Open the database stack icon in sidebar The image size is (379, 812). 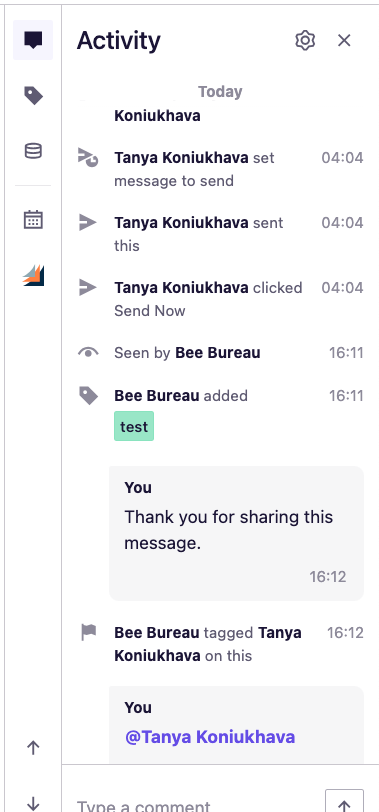[x=33, y=151]
